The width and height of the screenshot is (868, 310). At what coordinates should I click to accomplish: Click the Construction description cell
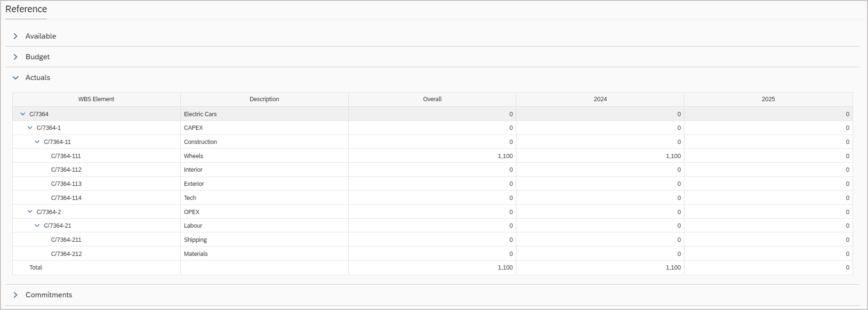pyautogui.click(x=265, y=142)
